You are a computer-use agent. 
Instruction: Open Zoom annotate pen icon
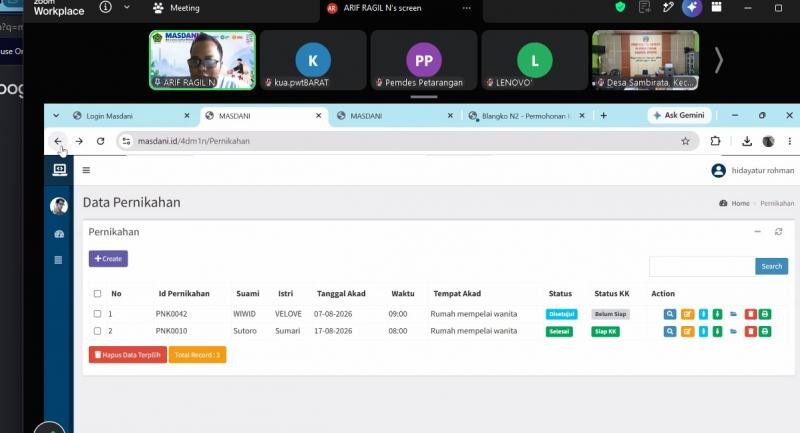668,8
